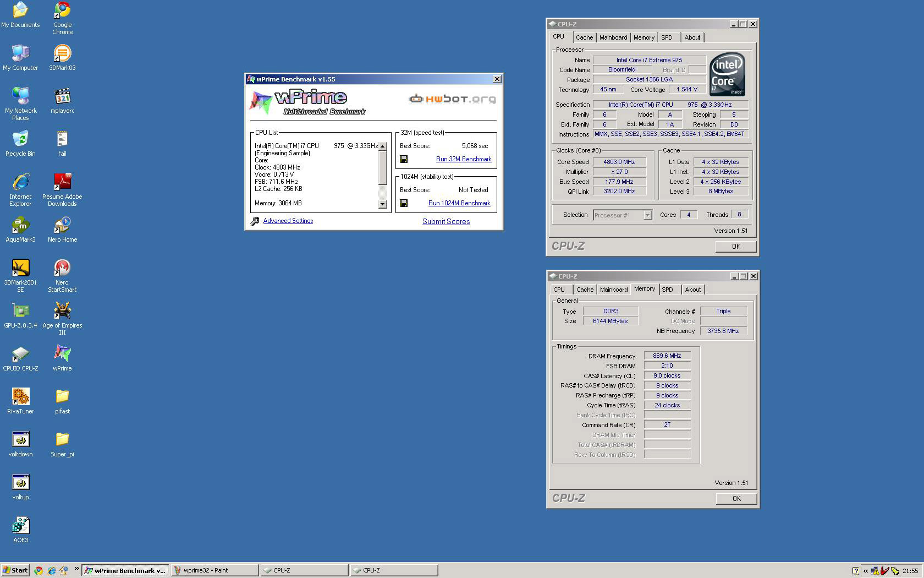Click the HWBOT.org logo link in wPrime
Image resolution: width=924 pixels, height=578 pixels.
click(452, 99)
